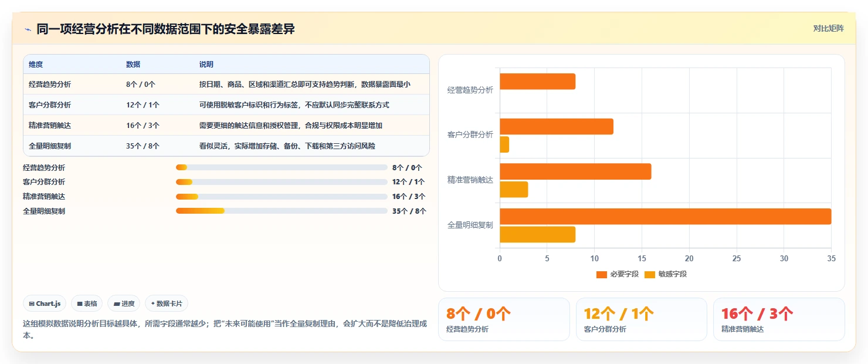Click the description starting 按日期、商品、区域和渠道汇总
Image resolution: width=868 pixels, height=364 pixels.
pos(305,85)
